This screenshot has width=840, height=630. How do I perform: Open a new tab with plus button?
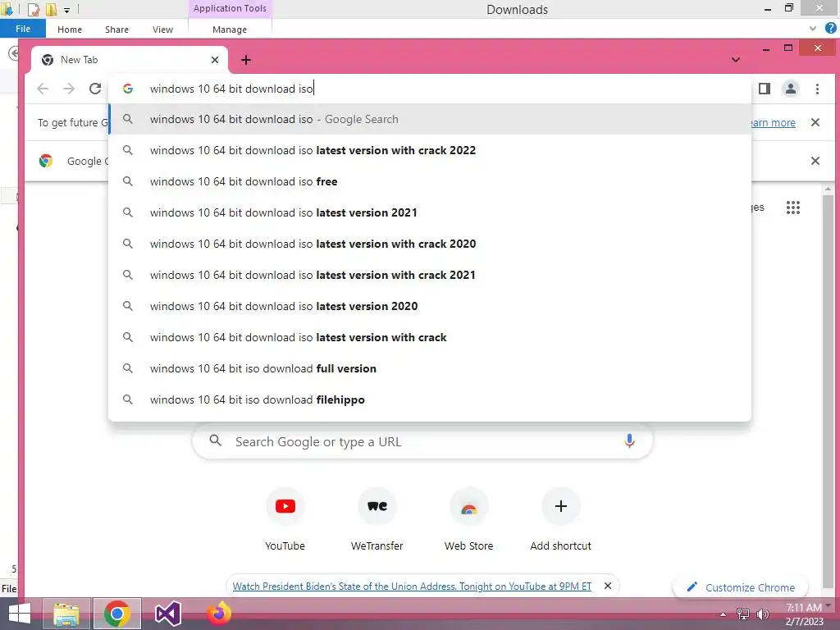[246, 60]
